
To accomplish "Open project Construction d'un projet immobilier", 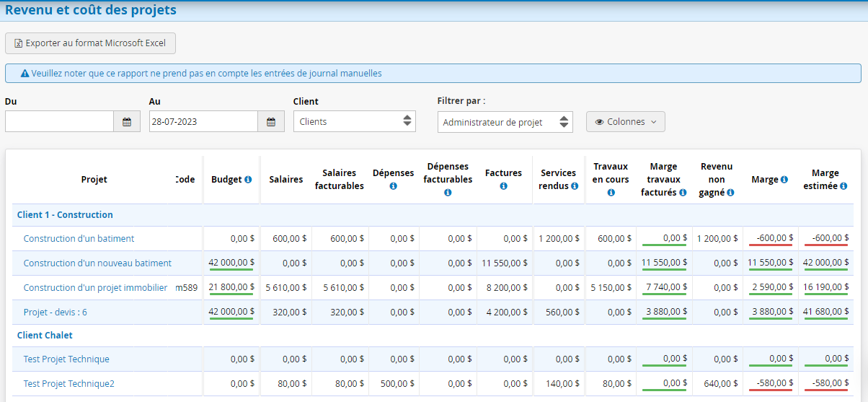I will click(95, 288).
